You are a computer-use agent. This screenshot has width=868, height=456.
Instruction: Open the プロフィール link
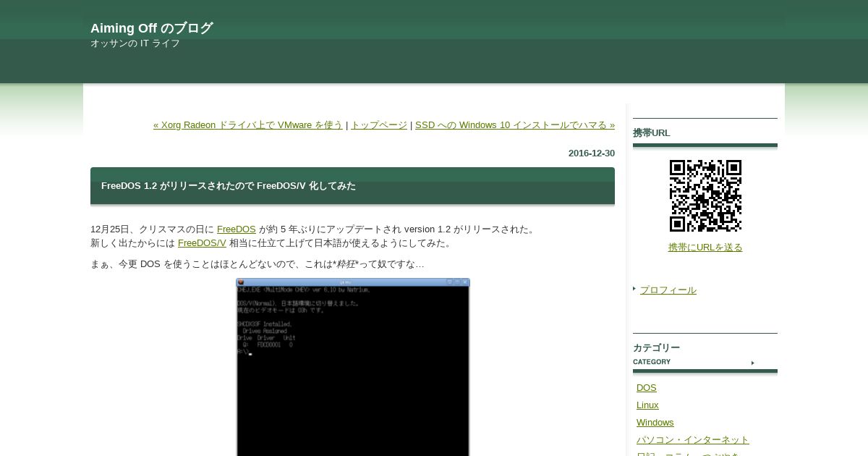click(668, 290)
